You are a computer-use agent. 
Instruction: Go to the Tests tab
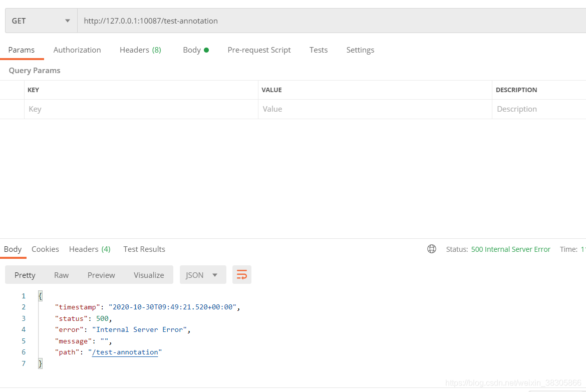(319, 50)
